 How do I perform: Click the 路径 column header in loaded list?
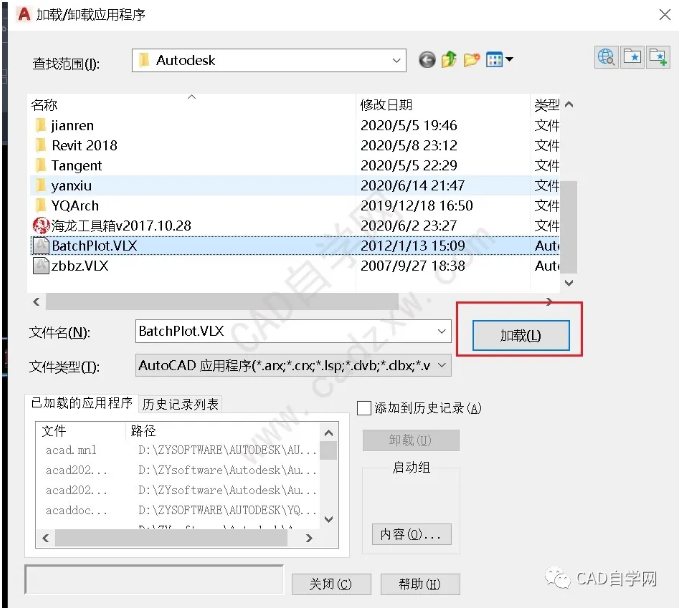coord(222,431)
